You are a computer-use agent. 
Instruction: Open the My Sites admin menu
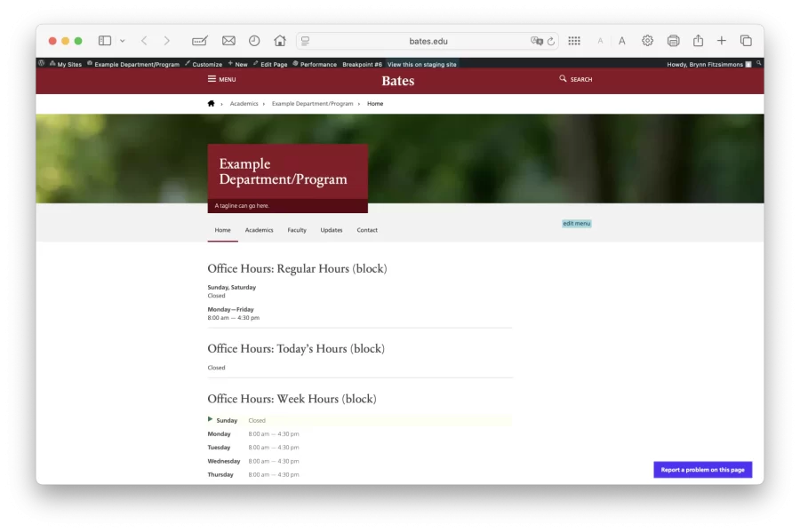(x=67, y=63)
